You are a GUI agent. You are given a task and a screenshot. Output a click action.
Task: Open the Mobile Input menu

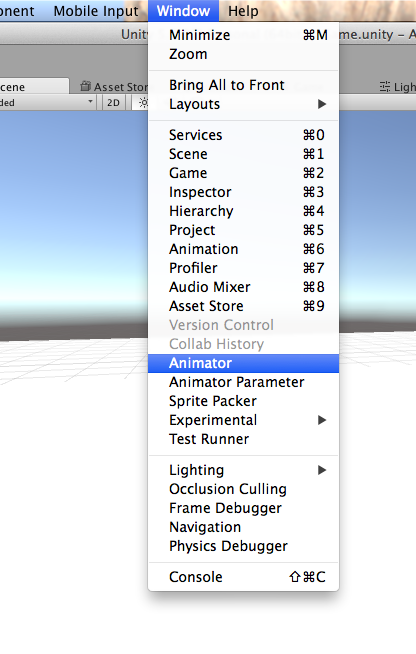pyautogui.click(x=96, y=11)
